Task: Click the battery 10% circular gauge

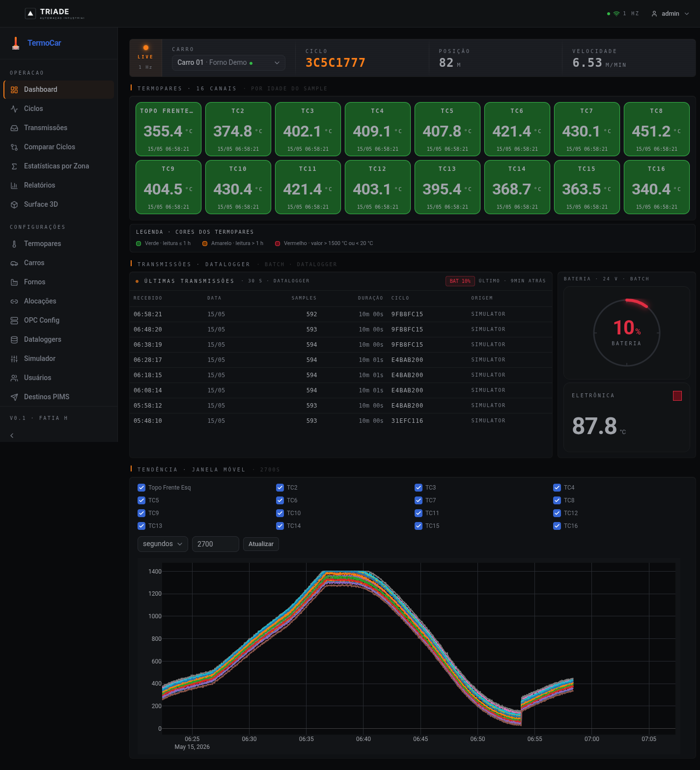Action: click(x=627, y=332)
